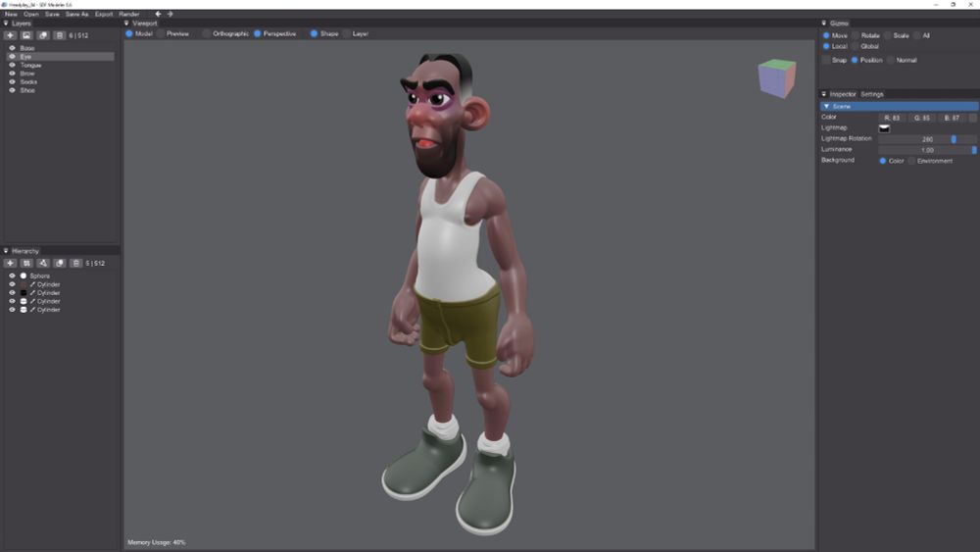The height and width of the screenshot is (552, 980).
Task: Add new shape with Hierarchy plus icon
Action: click(10, 263)
